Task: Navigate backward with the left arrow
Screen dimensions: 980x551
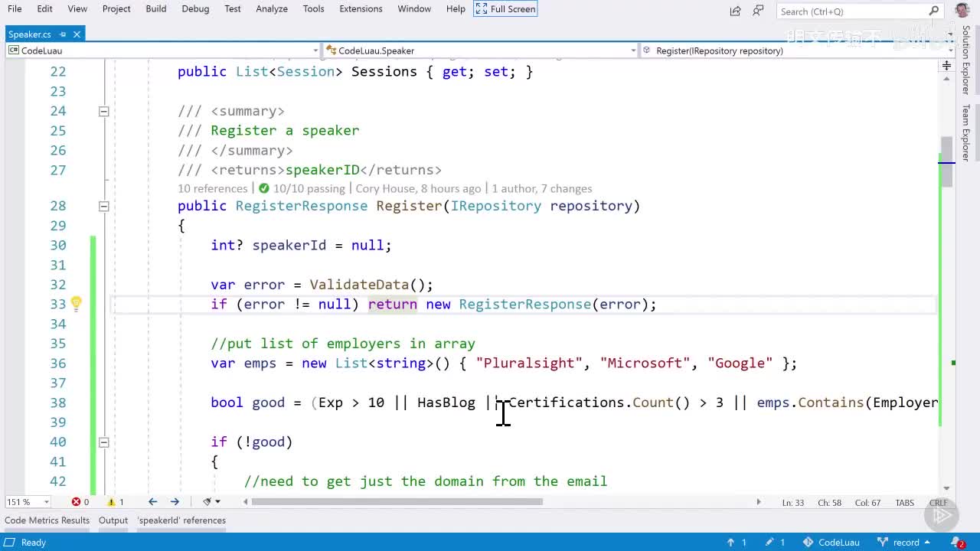Action: [152, 502]
